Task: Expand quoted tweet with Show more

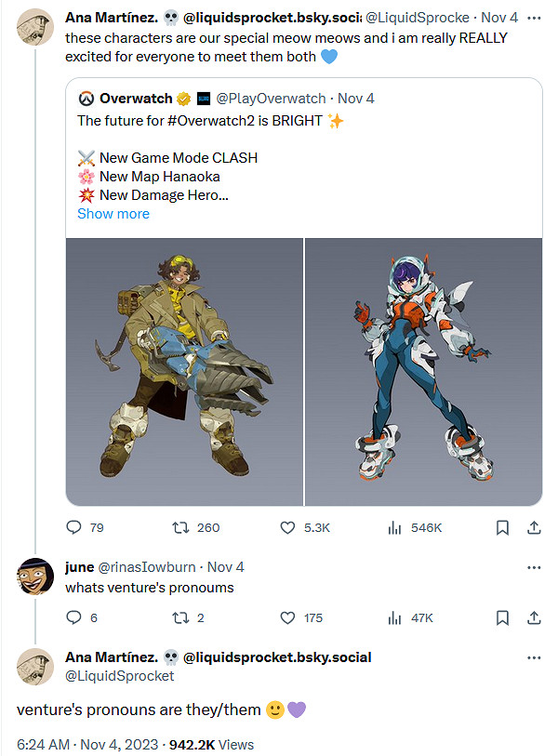Action: [113, 214]
